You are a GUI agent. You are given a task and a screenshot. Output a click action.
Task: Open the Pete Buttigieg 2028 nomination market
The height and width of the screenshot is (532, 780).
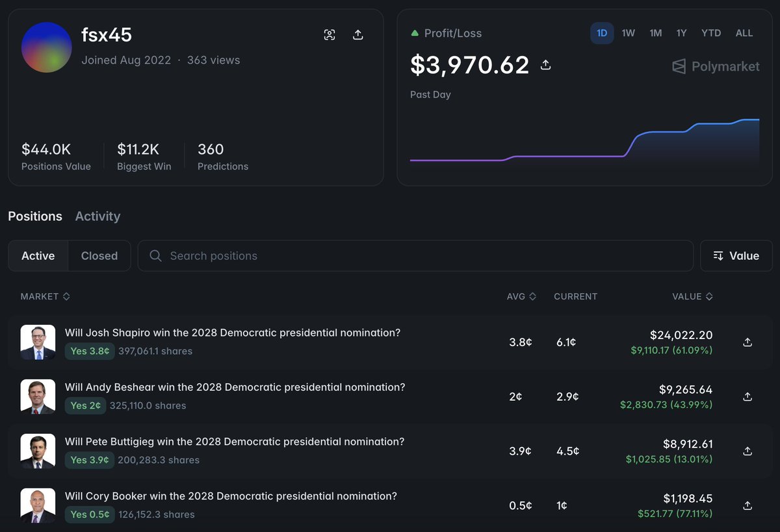(x=235, y=442)
